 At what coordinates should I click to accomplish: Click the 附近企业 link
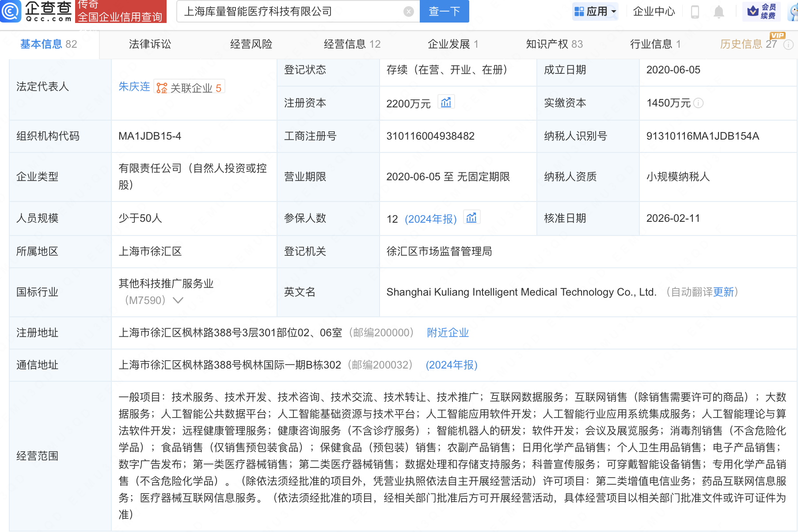(x=448, y=333)
